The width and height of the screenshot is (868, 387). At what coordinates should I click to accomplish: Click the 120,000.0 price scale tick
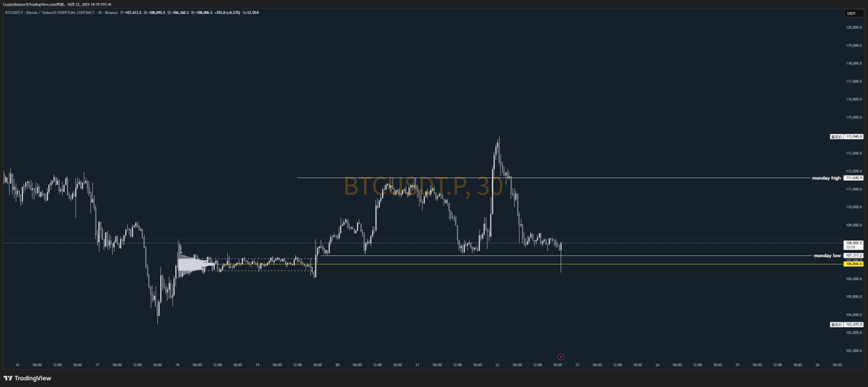point(854,28)
